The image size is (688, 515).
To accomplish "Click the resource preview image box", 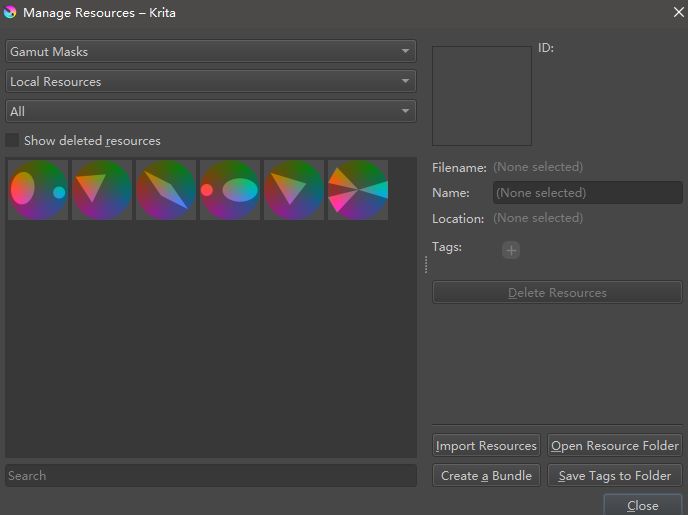I will point(482,96).
